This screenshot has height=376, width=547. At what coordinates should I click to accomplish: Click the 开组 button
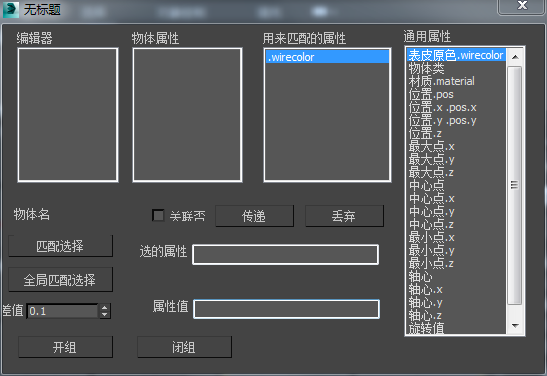click(x=65, y=347)
